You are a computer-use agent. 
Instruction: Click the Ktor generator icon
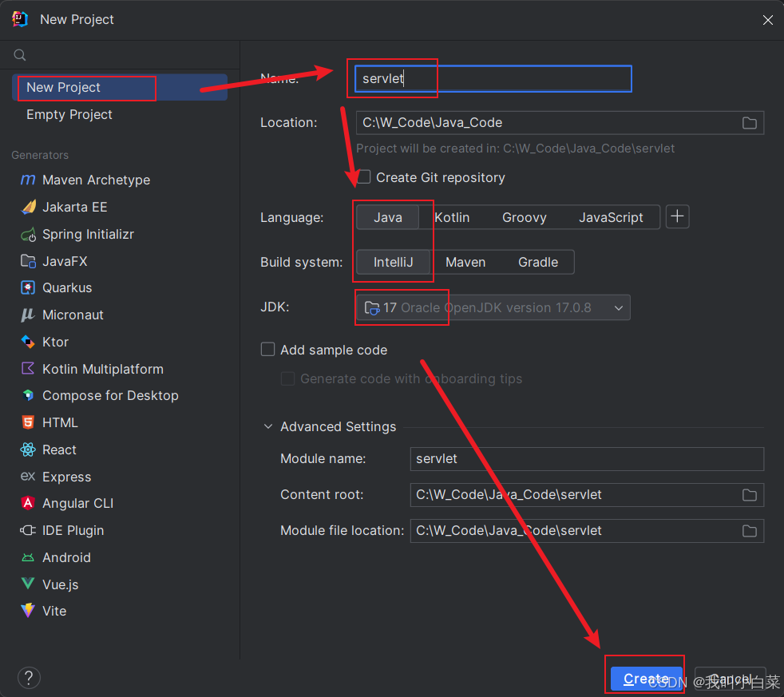(28, 342)
